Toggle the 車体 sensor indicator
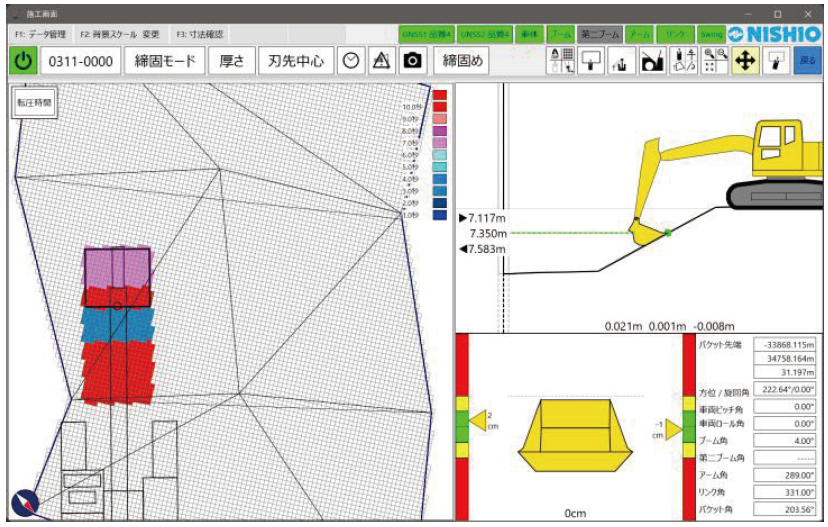 coord(530,35)
